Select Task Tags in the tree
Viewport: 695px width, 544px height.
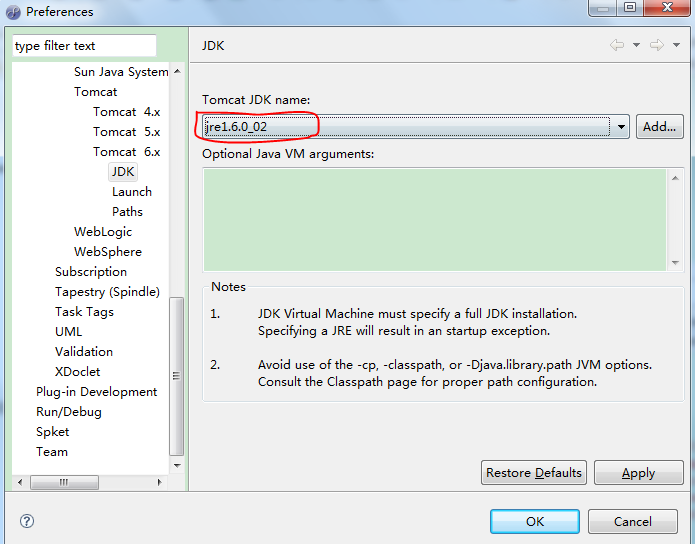(84, 312)
